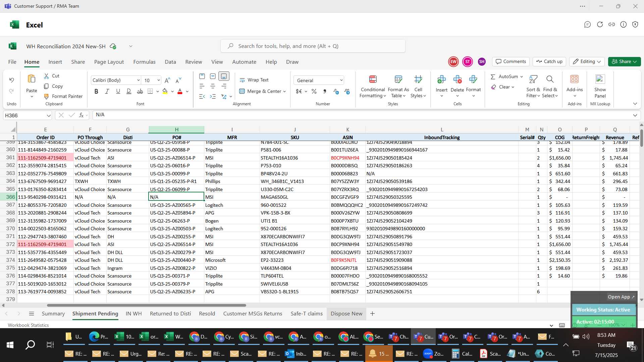
Task: Click Find & Select magnifier icon
Action: point(550,79)
